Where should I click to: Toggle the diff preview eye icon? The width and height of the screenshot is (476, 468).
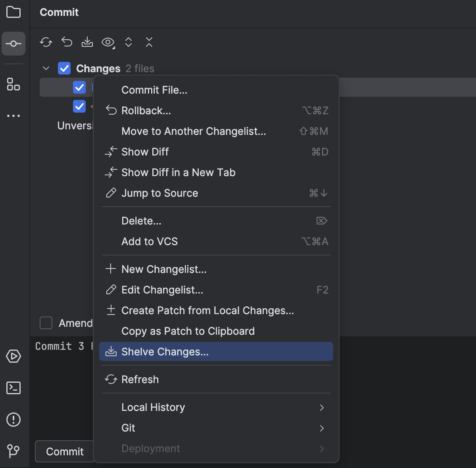tap(107, 42)
